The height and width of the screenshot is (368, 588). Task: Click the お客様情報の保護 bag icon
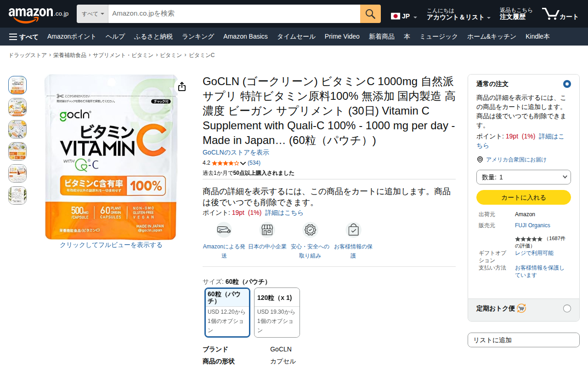353,230
